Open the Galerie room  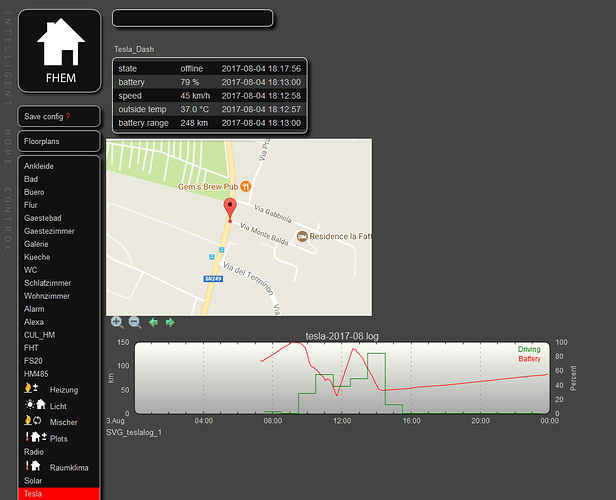[36, 244]
